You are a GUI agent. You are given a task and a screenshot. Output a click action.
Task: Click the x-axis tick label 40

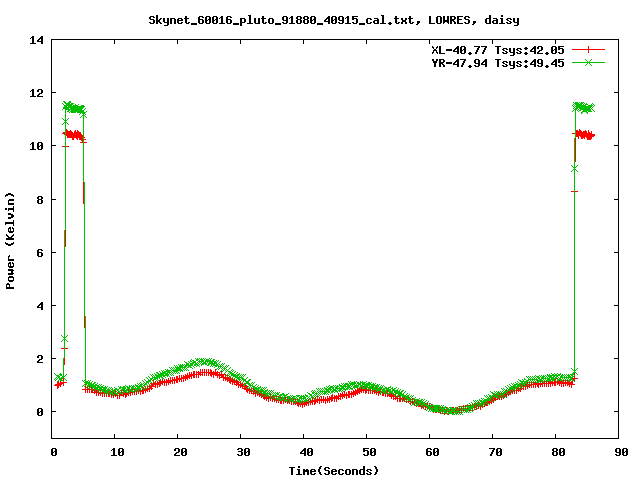[x=306, y=452]
